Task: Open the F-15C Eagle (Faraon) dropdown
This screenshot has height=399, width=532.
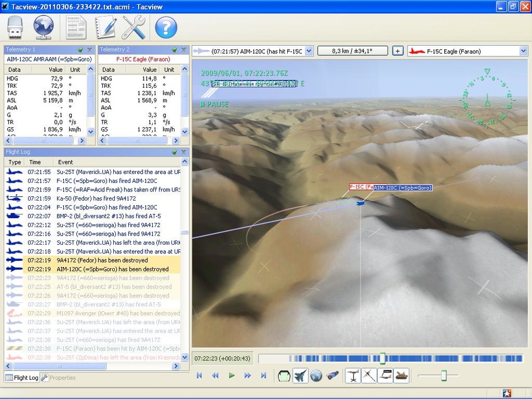Action: tap(523, 51)
